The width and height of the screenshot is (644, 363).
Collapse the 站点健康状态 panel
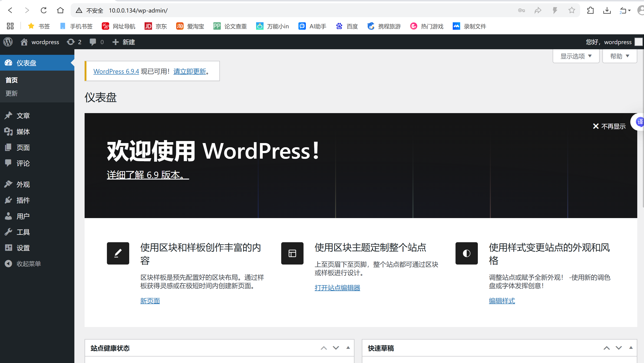pyautogui.click(x=348, y=347)
